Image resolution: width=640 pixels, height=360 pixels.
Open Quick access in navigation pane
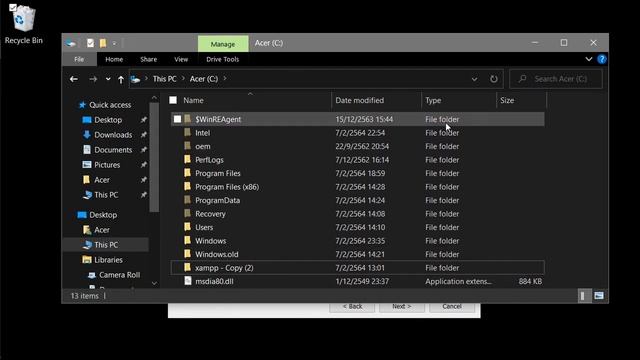(105, 105)
